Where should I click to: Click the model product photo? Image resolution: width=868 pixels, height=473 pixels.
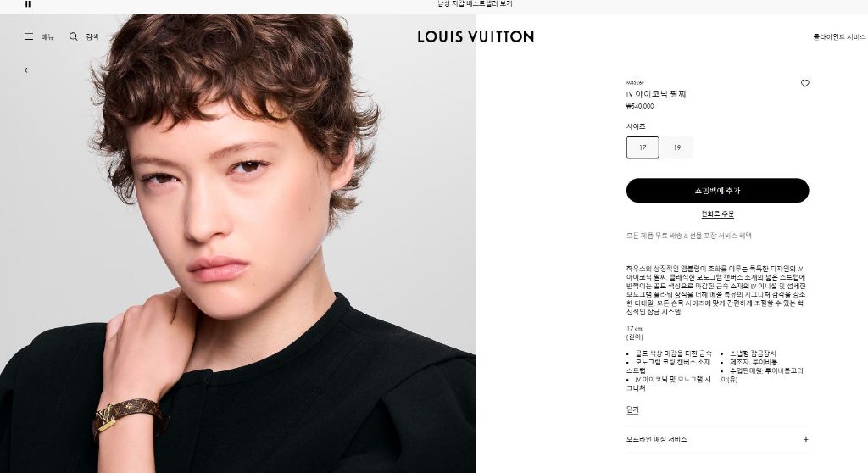coord(238,243)
